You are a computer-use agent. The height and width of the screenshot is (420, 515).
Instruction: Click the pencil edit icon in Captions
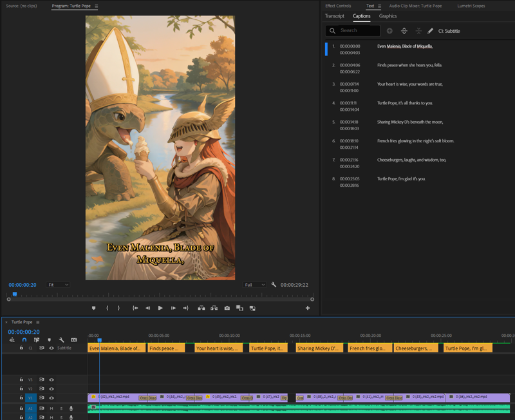click(430, 30)
